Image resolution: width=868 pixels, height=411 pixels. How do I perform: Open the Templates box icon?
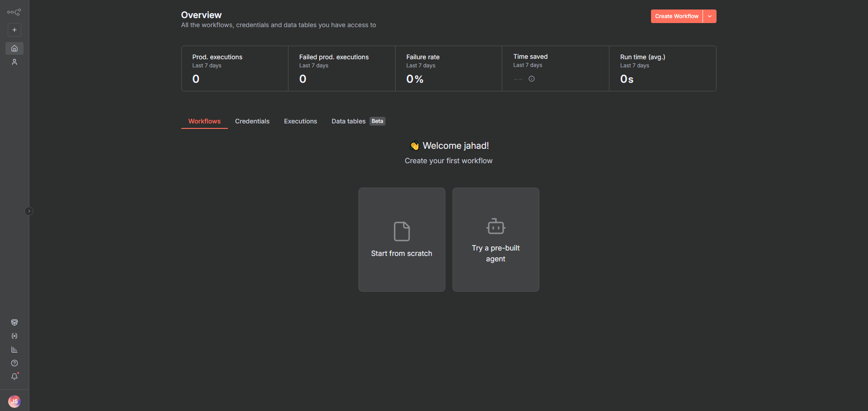coord(14,322)
